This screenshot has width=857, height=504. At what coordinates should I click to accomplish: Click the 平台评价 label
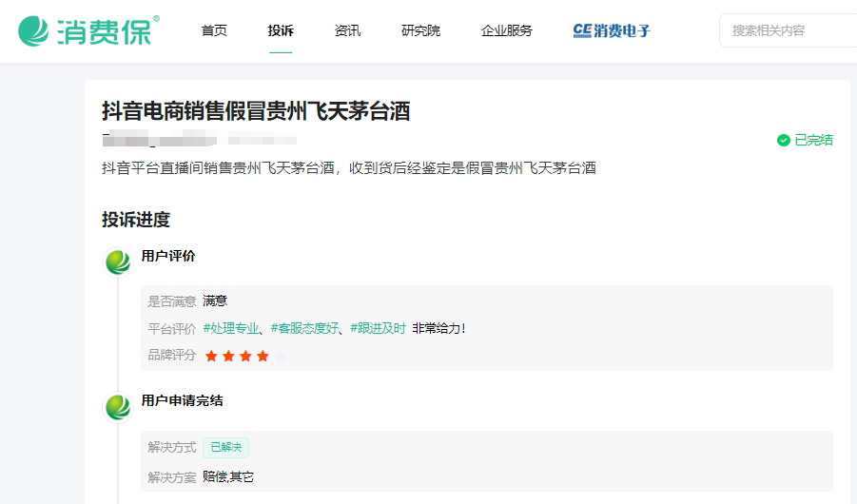(x=171, y=328)
